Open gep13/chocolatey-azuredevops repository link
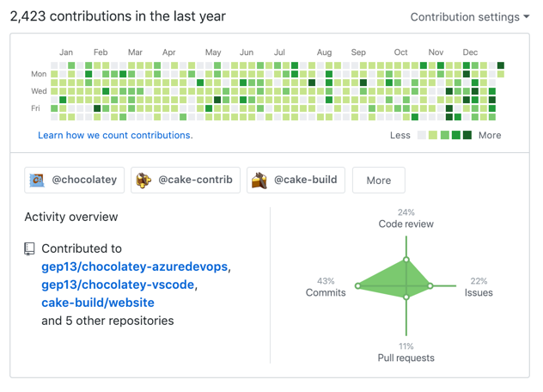Screen dimensions: 543x392 [135, 266]
